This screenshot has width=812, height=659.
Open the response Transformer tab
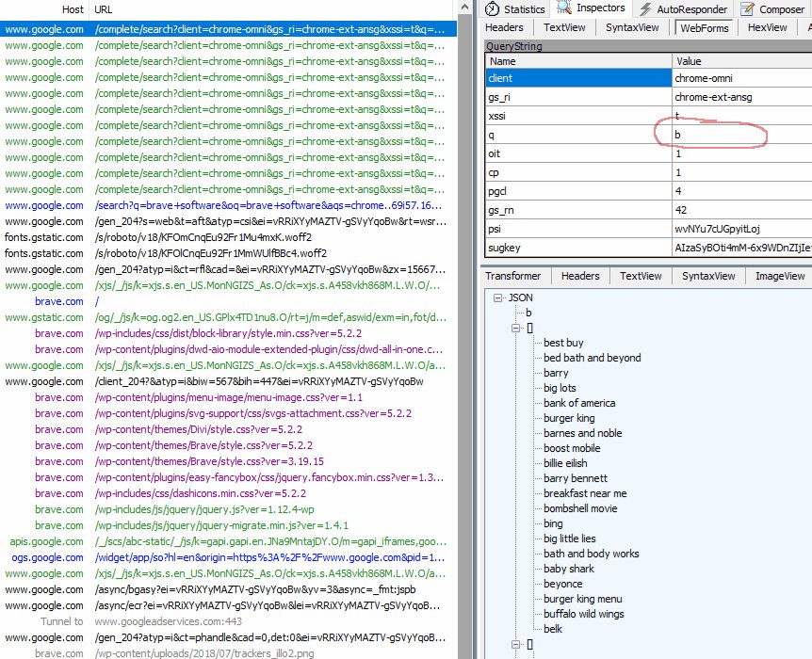click(x=512, y=276)
